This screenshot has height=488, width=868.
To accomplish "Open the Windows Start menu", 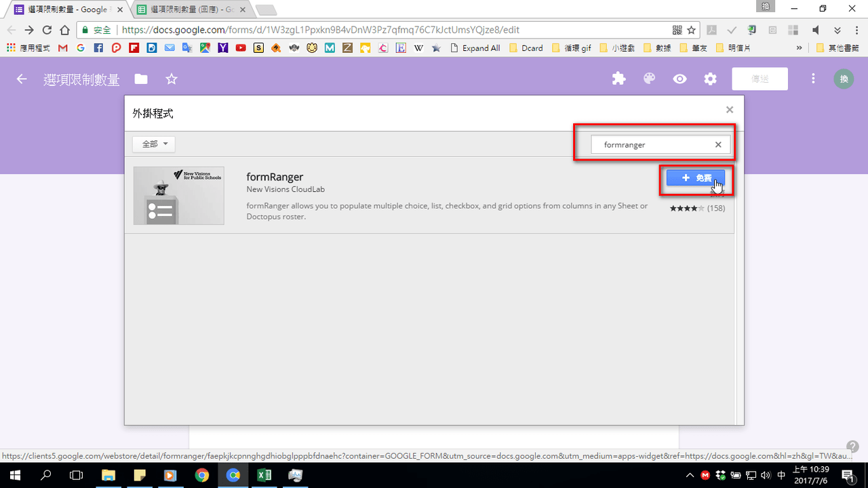I will click(16, 475).
